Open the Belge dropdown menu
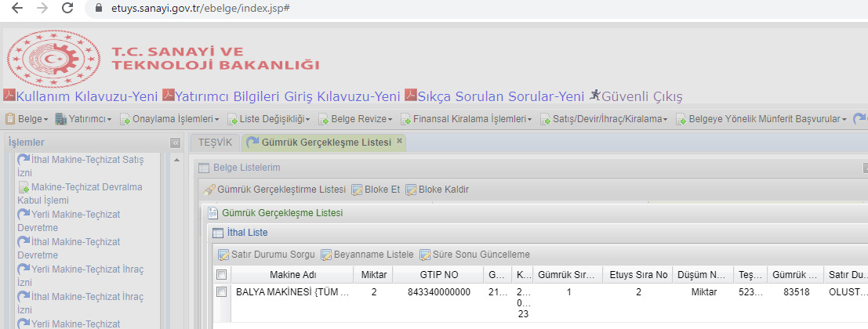Image resolution: width=868 pixels, height=329 pixels. (x=27, y=119)
